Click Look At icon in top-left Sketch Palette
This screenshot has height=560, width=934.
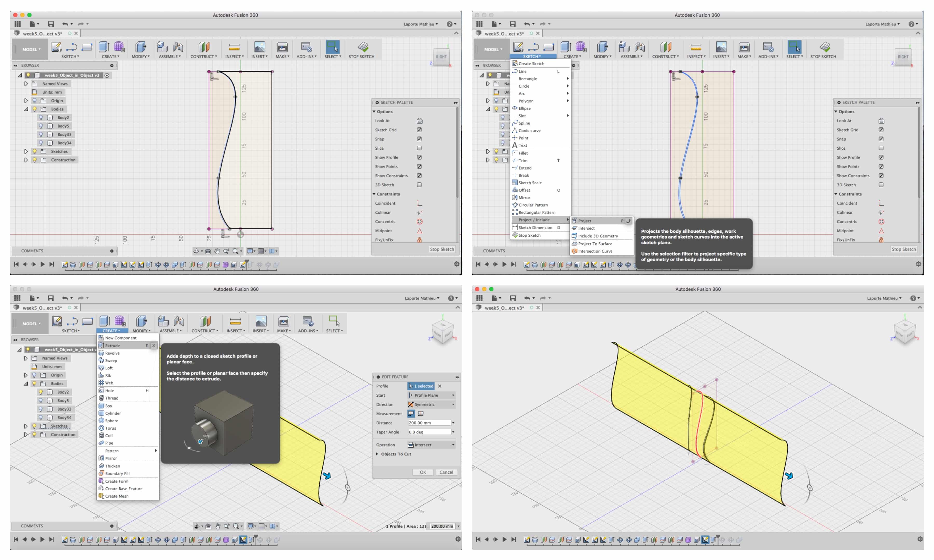(x=420, y=121)
